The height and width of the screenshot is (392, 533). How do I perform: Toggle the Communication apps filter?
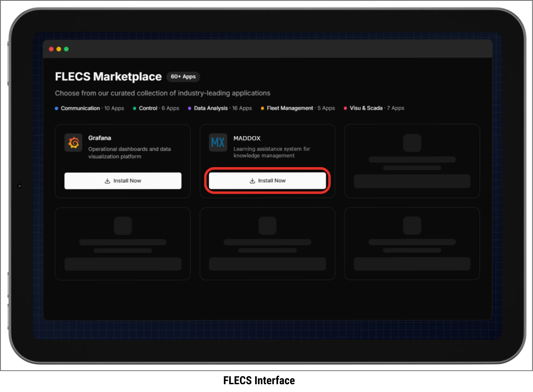(81, 108)
